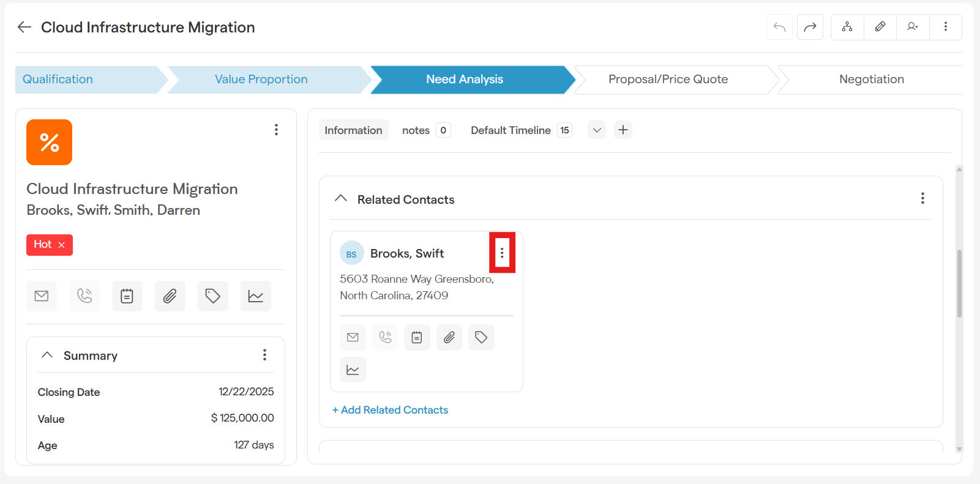The width and height of the screenshot is (980, 484).
Task: Open the dropdown chevron next to Default Timeline
Action: coord(597,130)
